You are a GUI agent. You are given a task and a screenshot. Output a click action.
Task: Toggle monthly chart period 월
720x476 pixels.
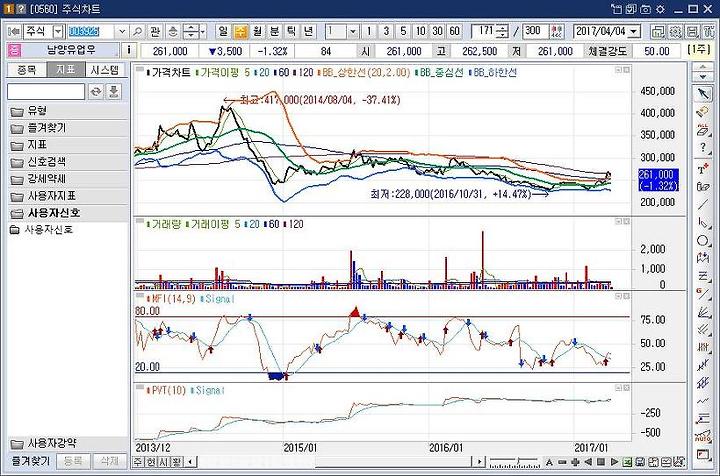tap(258, 31)
